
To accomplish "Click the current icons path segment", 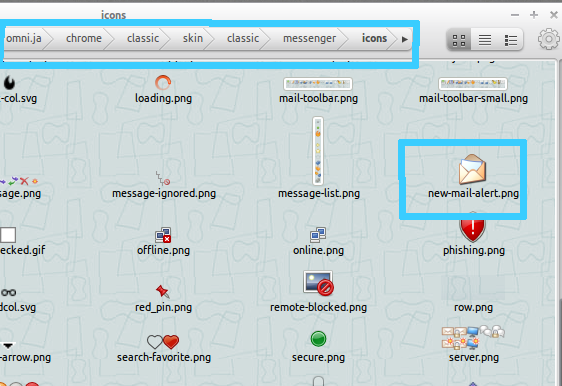I will click(374, 38).
